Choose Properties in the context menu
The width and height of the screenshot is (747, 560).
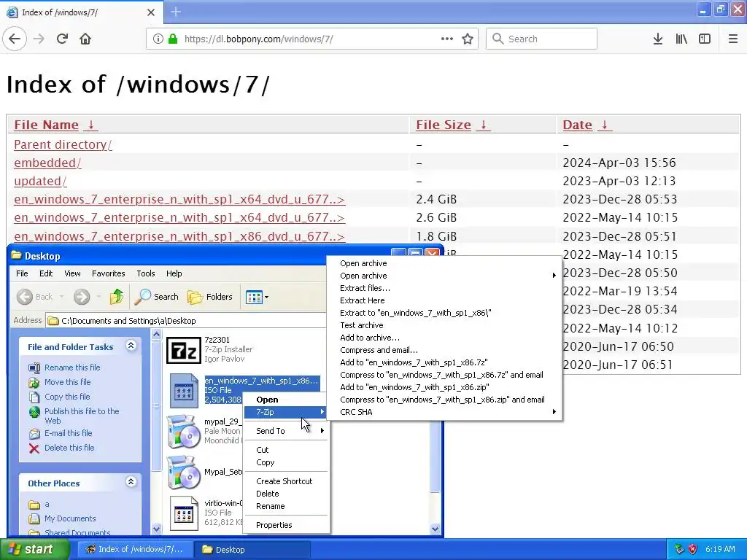tap(286, 525)
